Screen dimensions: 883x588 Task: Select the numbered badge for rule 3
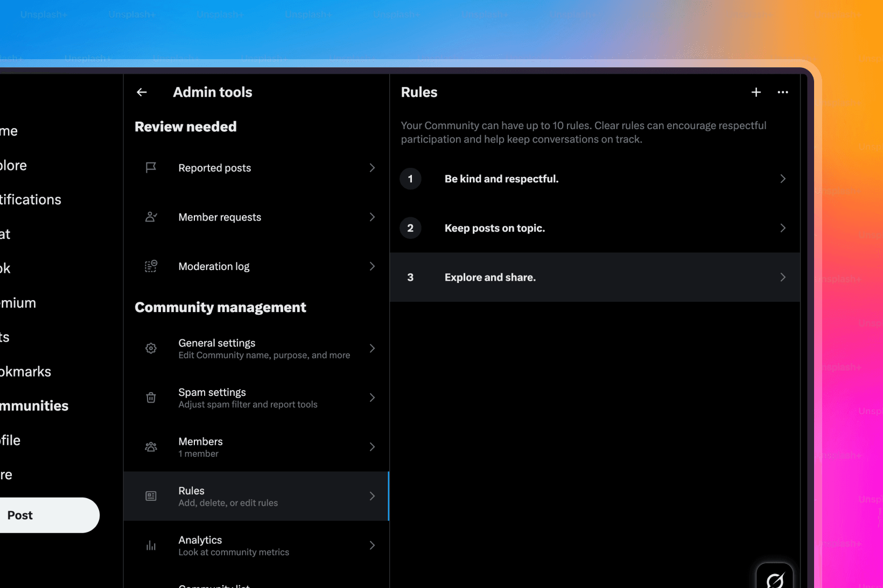point(410,277)
